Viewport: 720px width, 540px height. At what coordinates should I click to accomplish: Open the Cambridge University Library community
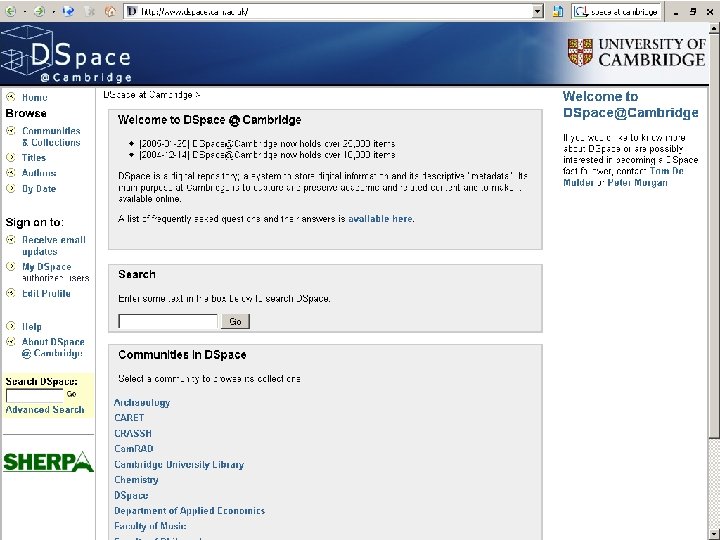[x=179, y=464]
